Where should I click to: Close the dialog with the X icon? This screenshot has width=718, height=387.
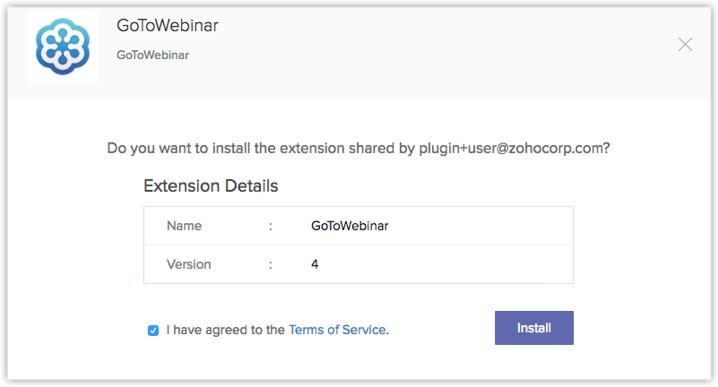pos(685,44)
